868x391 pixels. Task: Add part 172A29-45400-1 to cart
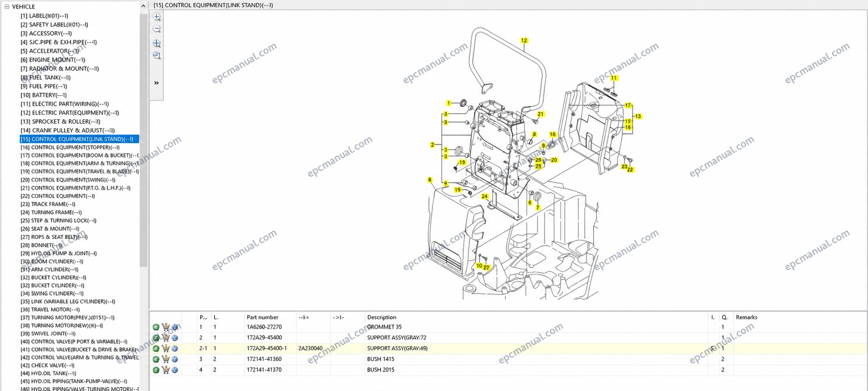tap(165, 349)
